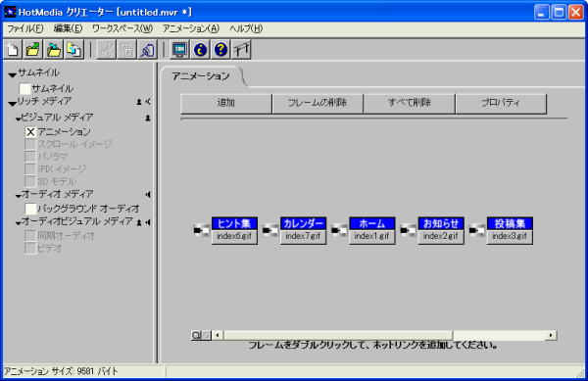Screen dimensions: 588x381
Task: Click the monitor preview toolbar icon
Action: 179,49
